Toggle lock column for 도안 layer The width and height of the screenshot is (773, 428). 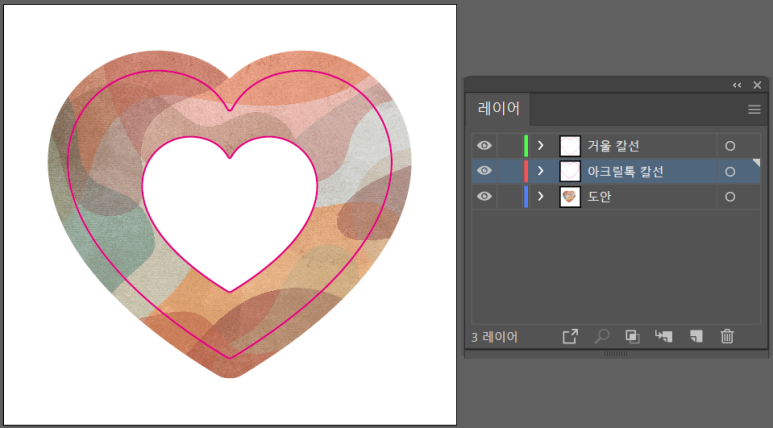pos(509,197)
